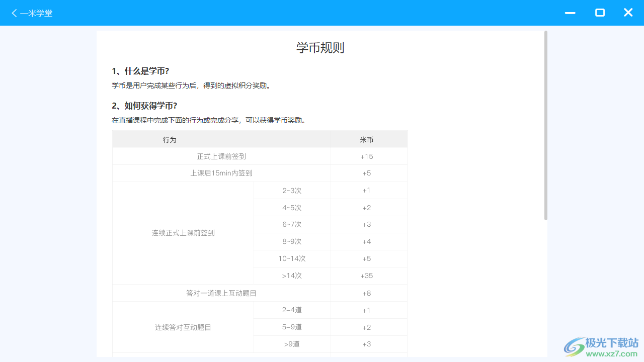Image resolution: width=644 pixels, height=362 pixels.
Task: Click the 5—9道 cell
Action: [x=292, y=327]
